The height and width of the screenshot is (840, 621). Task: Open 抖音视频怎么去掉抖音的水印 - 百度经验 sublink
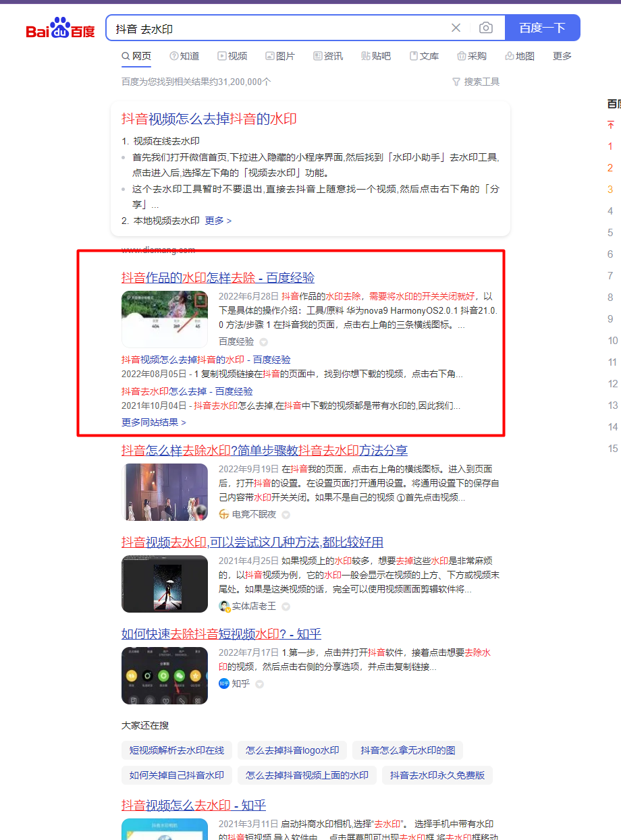point(206,360)
